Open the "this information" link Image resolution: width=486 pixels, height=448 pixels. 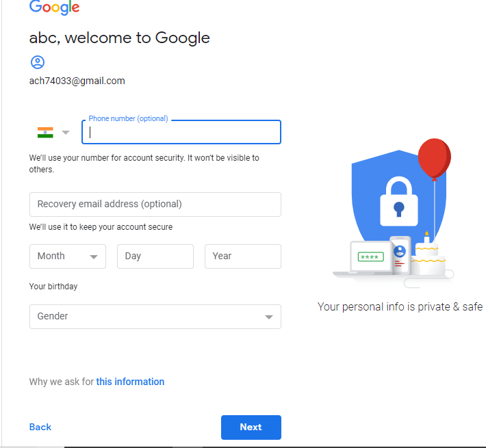pos(130,382)
